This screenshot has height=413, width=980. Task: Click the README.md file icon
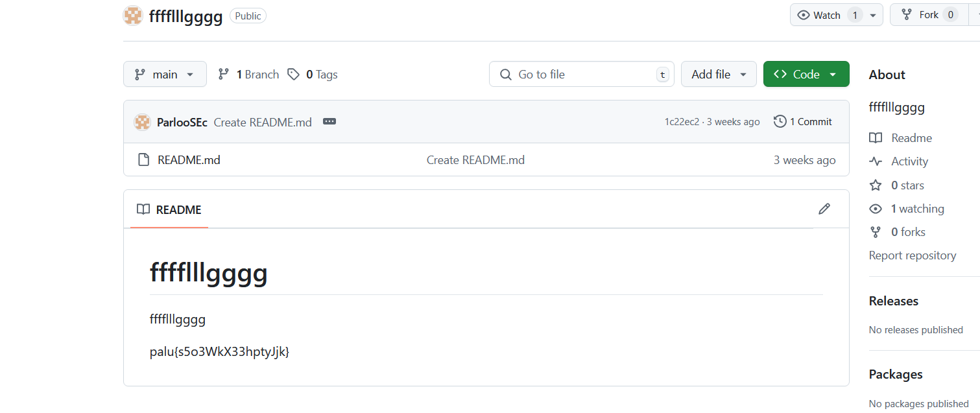point(144,160)
